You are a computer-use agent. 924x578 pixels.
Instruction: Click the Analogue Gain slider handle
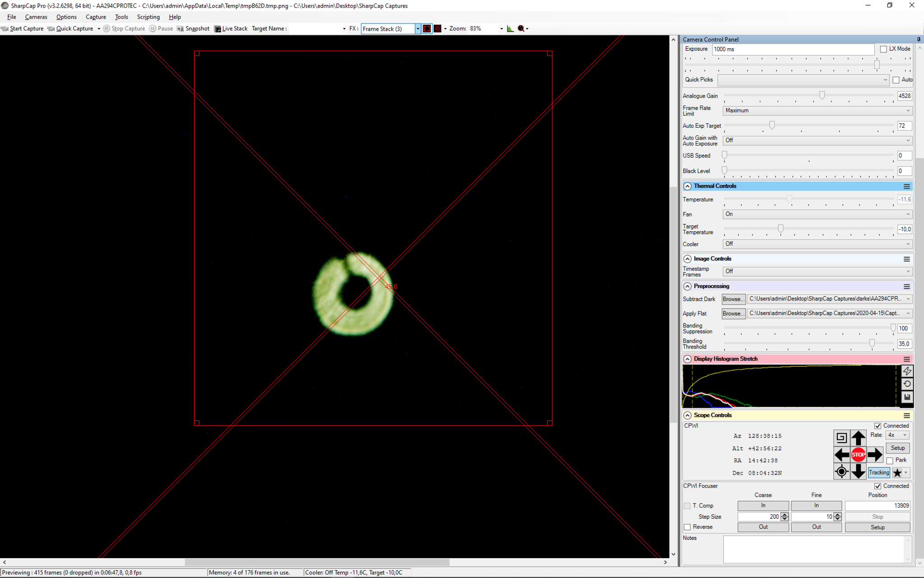tap(822, 95)
